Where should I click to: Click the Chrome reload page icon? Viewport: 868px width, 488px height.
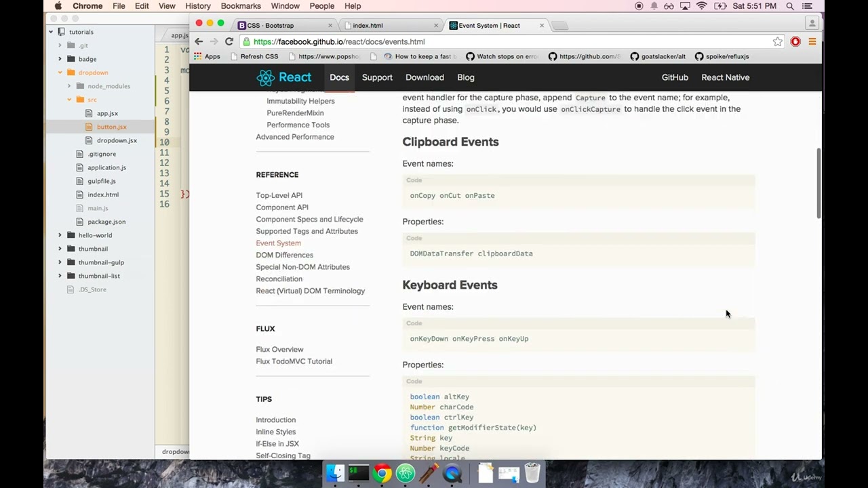(x=229, y=41)
